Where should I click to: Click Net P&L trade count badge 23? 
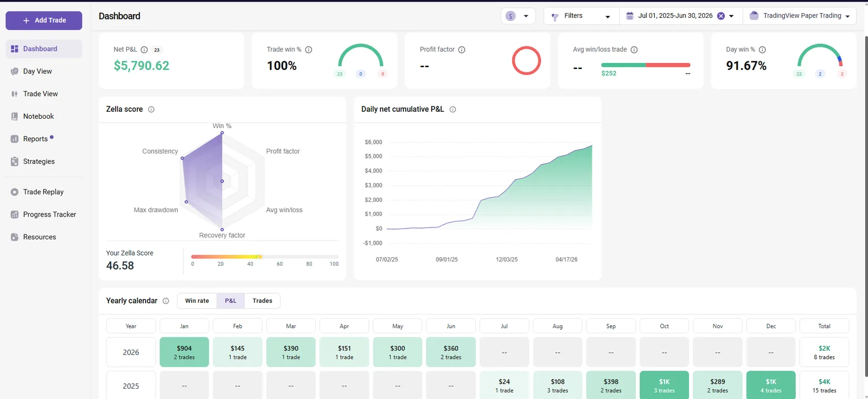tap(157, 50)
